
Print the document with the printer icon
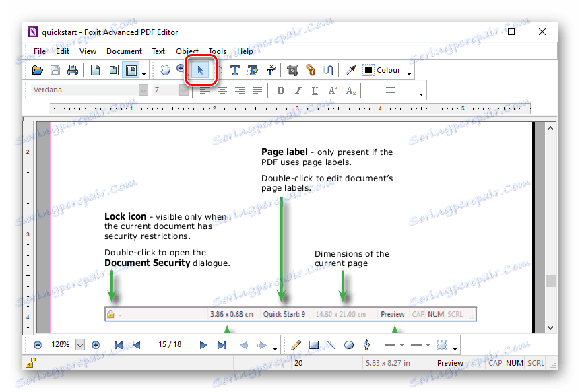[73, 70]
